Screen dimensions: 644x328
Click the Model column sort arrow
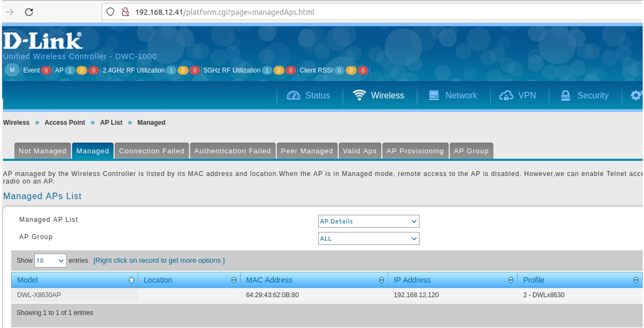click(132, 280)
